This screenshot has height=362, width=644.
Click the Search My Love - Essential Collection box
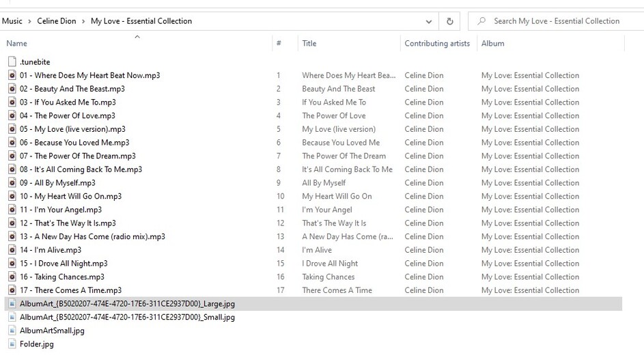[x=556, y=21]
